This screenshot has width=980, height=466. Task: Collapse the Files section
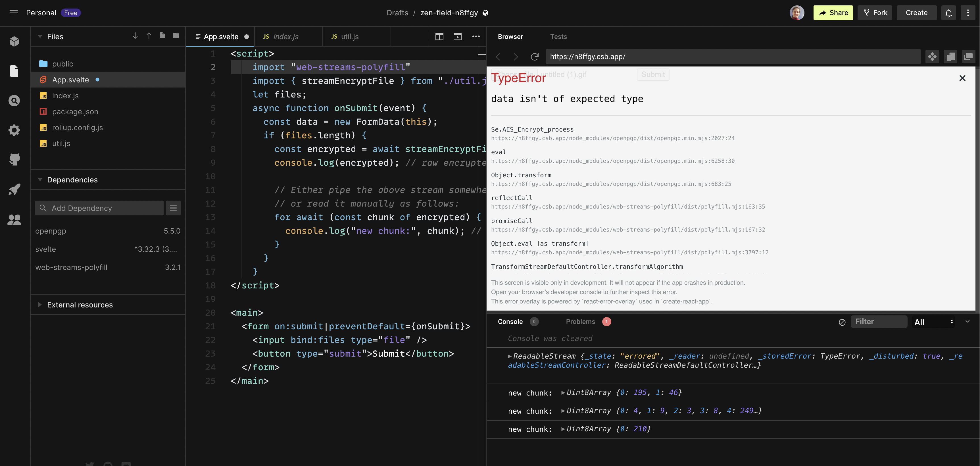click(x=40, y=37)
